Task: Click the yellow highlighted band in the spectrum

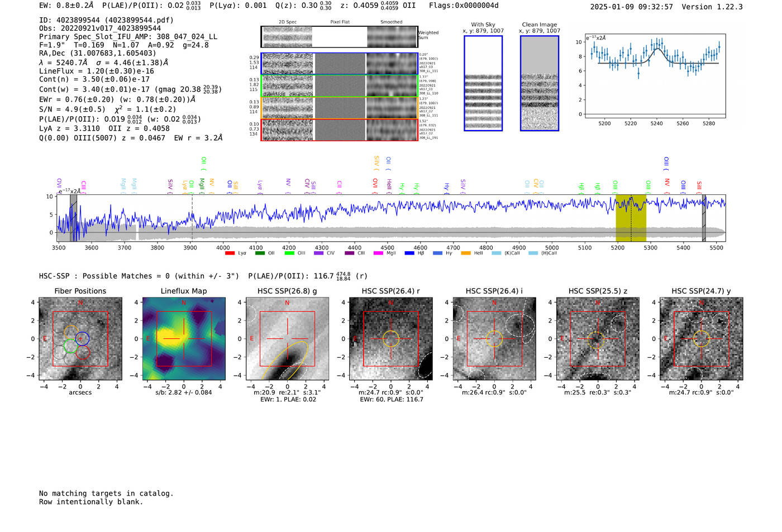Action: pyautogui.click(x=631, y=218)
